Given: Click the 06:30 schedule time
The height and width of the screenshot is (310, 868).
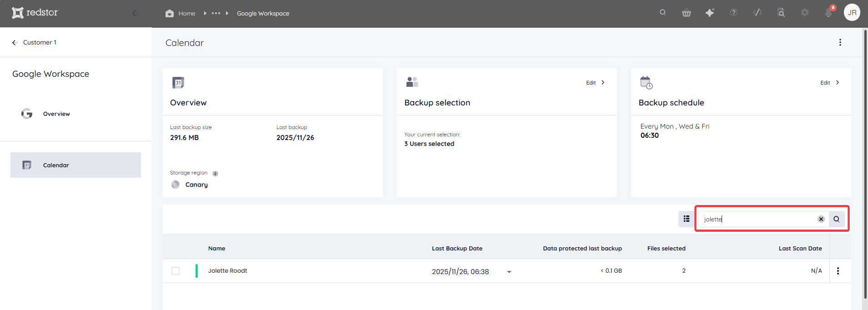Looking at the screenshot, I should click(x=650, y=135).
